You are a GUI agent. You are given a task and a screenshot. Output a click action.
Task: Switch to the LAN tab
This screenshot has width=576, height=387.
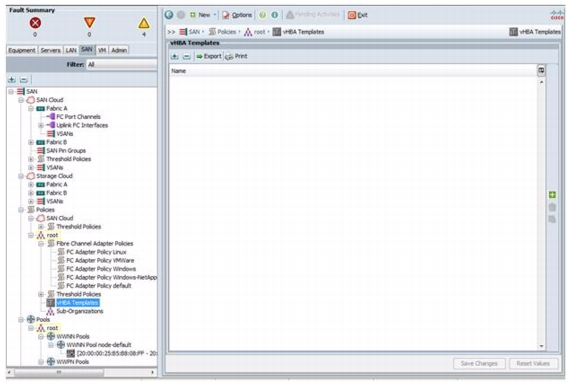tap(71, 50)
